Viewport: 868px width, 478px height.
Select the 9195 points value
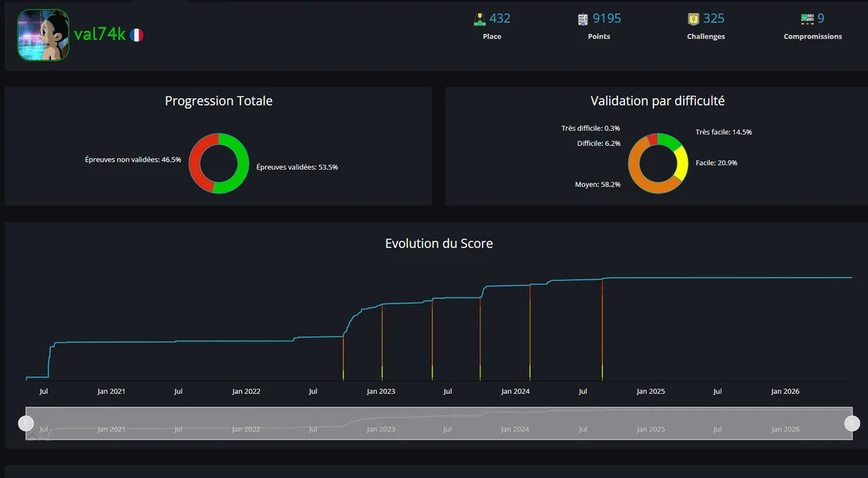coord(607,19)
